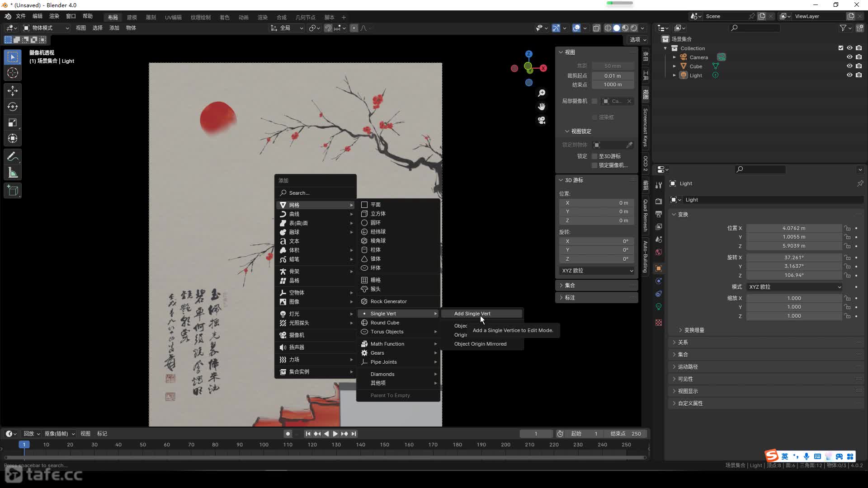The image size is (868, 488).
Task: Open the Light data properties tab
Action: (659, 307)
